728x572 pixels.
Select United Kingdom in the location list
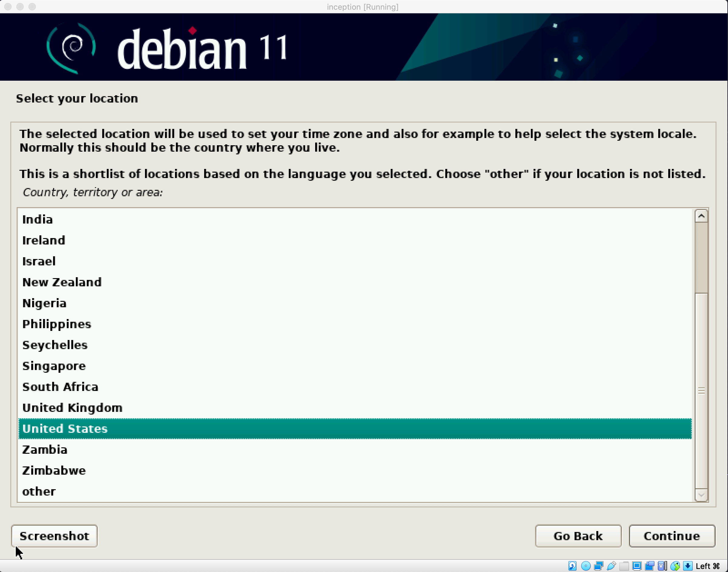coord(72,408)
